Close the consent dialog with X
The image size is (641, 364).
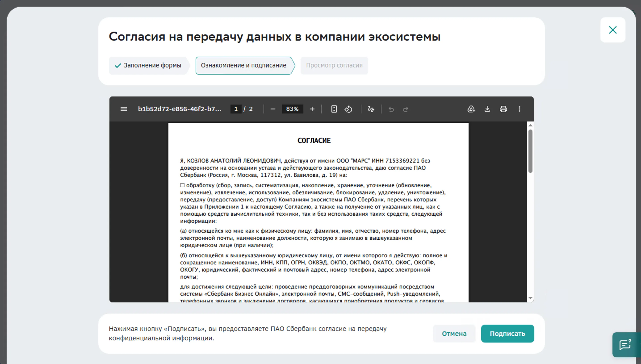click(x=613, y=30)
